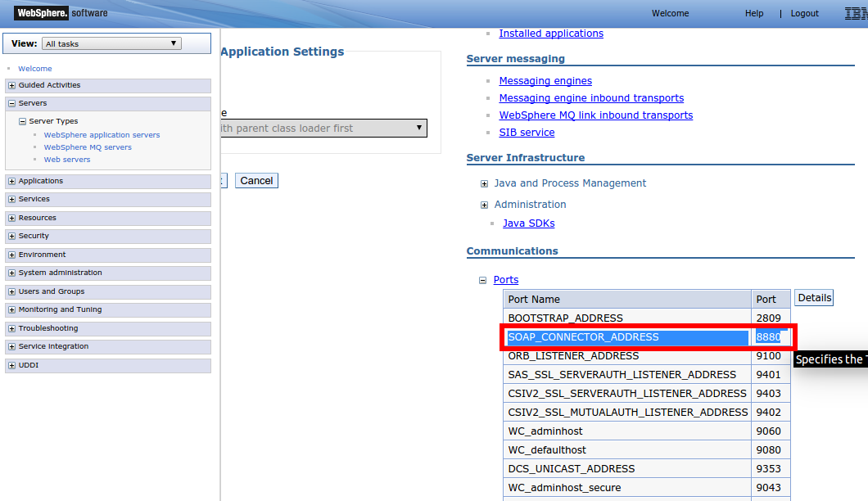This screenshot has height=501, width=868.
Task: Select ORB_LISTENER_ADDRESS row
Action: [x=647, y=355]
